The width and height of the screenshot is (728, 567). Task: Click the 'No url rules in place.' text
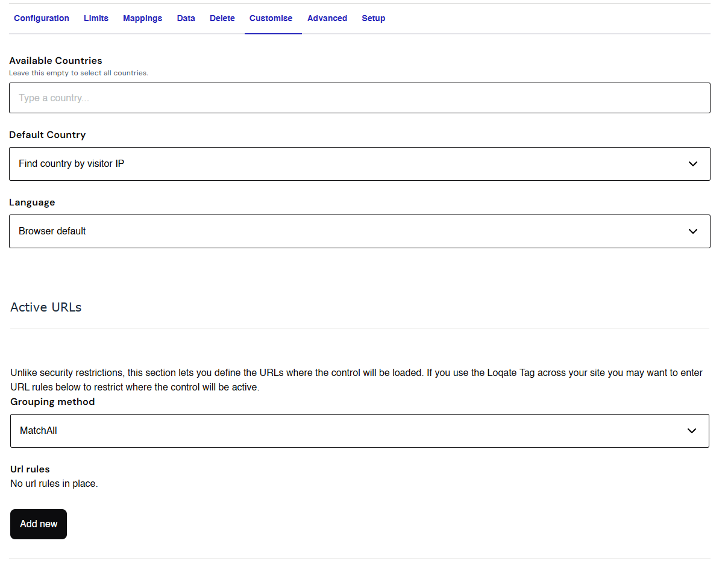(x=54, y=483)
